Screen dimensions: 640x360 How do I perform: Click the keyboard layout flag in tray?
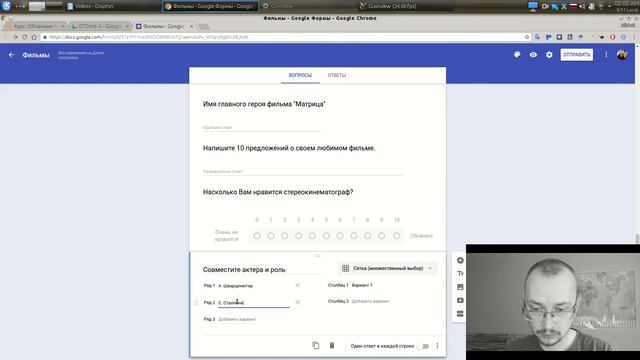[573, 6]
